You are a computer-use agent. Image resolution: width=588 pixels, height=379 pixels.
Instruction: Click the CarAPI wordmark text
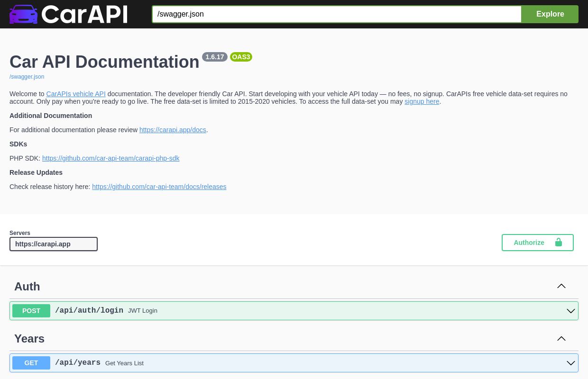click(84, 14)
